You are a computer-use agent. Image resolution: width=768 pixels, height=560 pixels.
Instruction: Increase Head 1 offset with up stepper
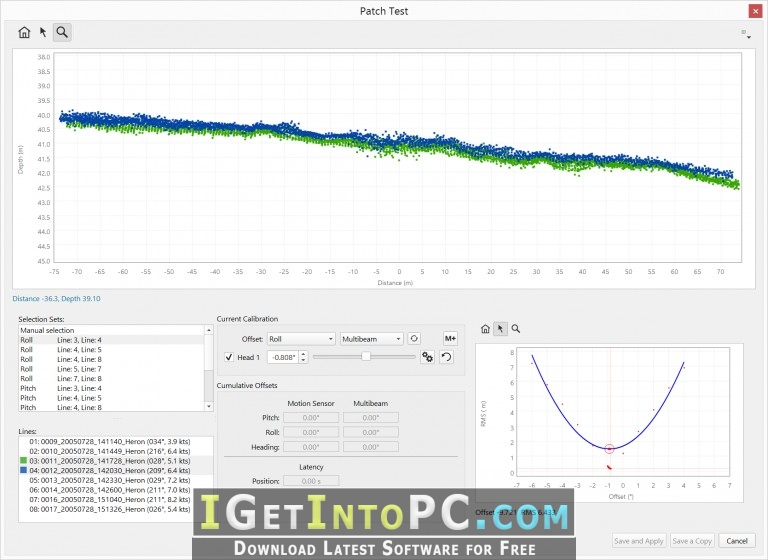[304, 354]
